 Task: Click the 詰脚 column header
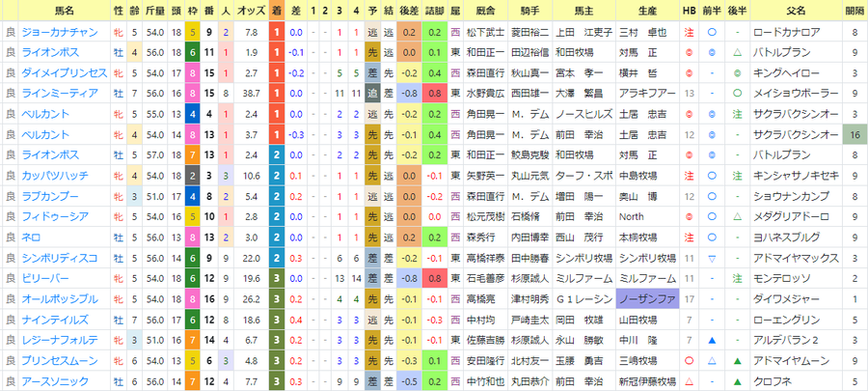[435, 11]
